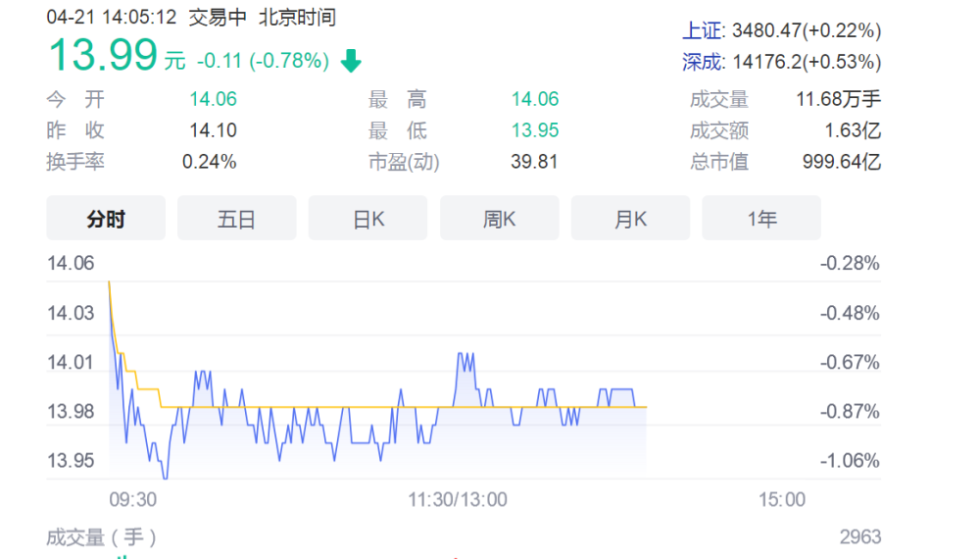Click the 换手率 value 0.24%

tap(210, 162)
